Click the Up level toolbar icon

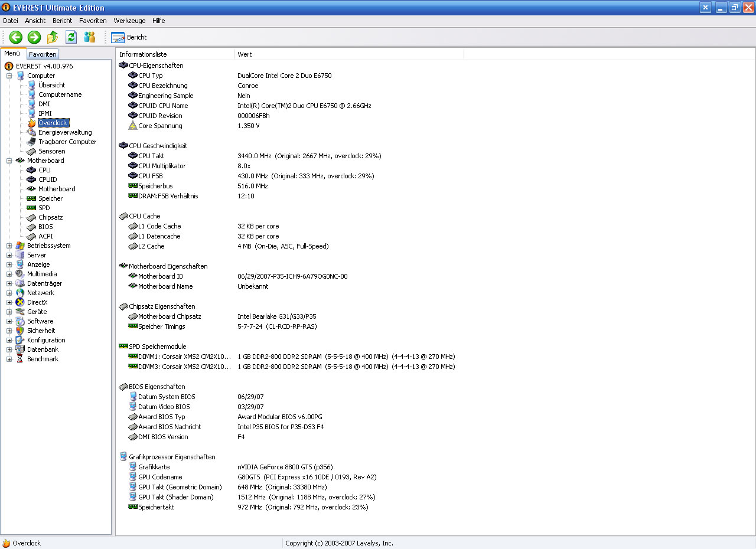tap(53, 37)
